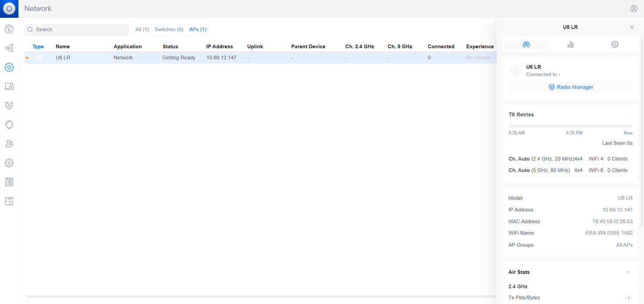The width and height of the screenshot is (644, 304).
Task: Sort by the IP Address column header
Action: tap(220, 46)
